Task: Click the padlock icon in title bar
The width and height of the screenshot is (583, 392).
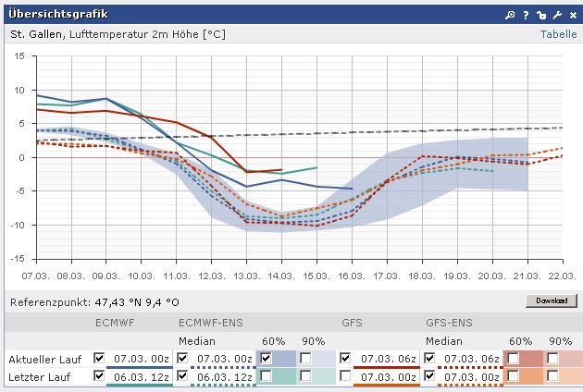Action: coord(540,16)
